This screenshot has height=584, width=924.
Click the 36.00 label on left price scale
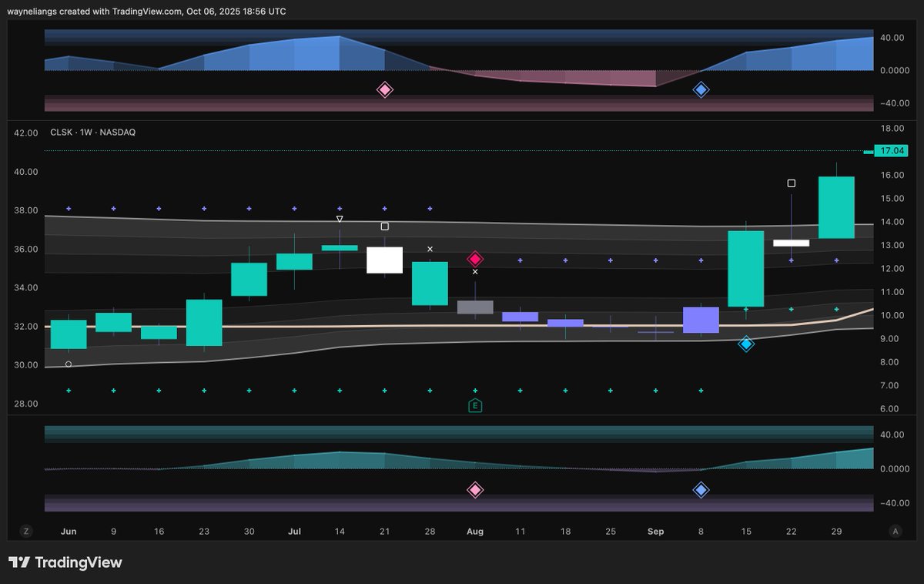(25, 249)
